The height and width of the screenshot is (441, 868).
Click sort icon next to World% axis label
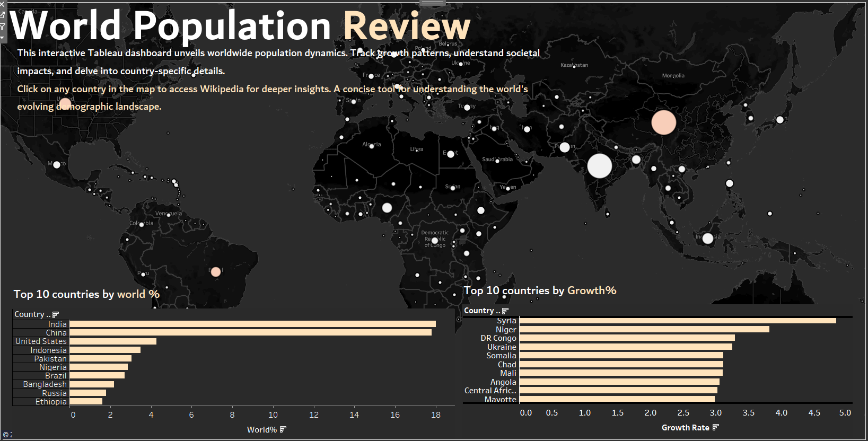(283, 429)
